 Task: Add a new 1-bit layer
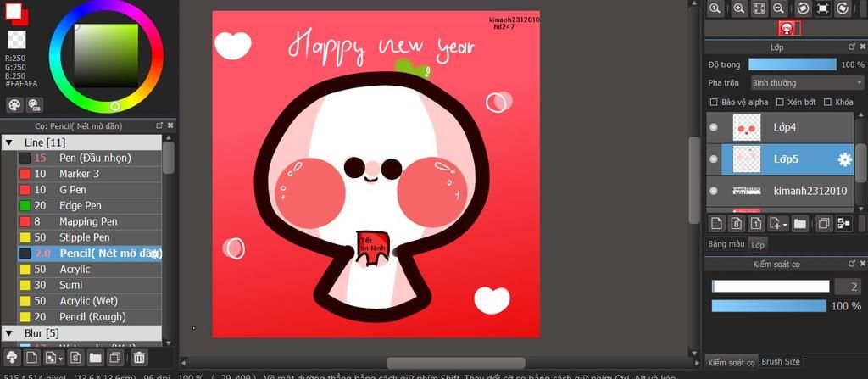point(755,223)
